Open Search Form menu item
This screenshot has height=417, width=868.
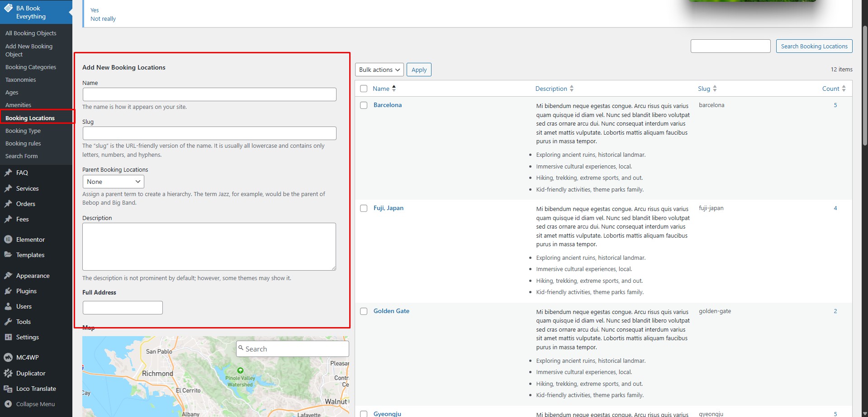[21, 156]
